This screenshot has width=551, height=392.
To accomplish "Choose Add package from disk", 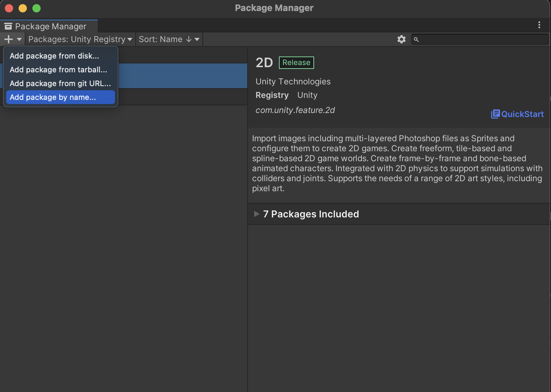I will [54, 56].
